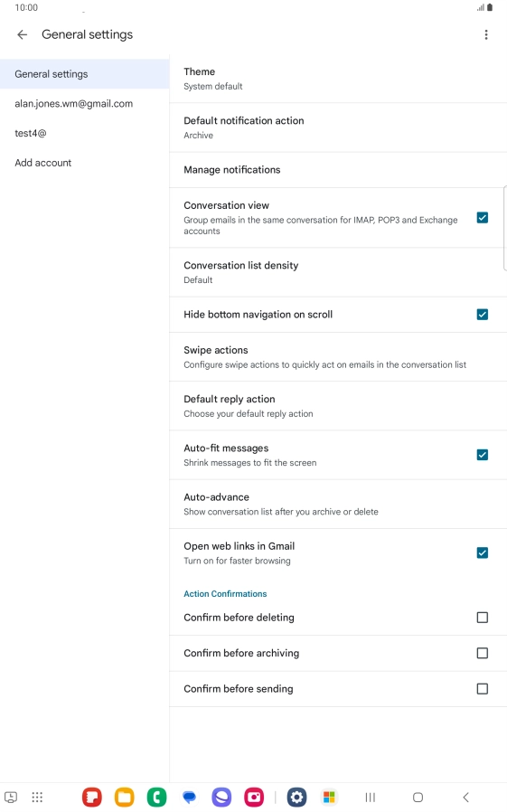This screenshot has width=507, height=812.
Task: Go back using the top-left arrow
Action: coord(22,34)
